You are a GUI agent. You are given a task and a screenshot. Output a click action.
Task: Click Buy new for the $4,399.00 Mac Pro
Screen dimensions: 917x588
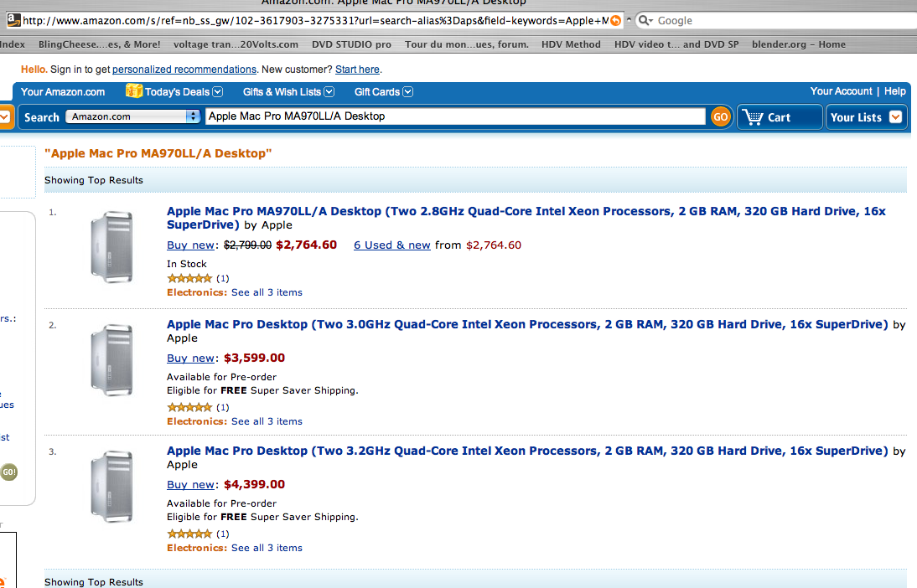click(x=190, y=484)
